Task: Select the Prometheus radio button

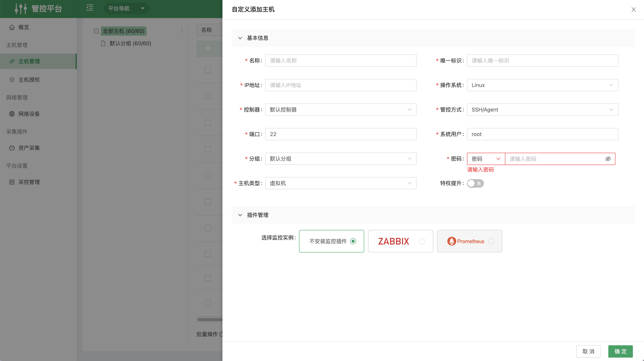Action: tap(491, 241)
